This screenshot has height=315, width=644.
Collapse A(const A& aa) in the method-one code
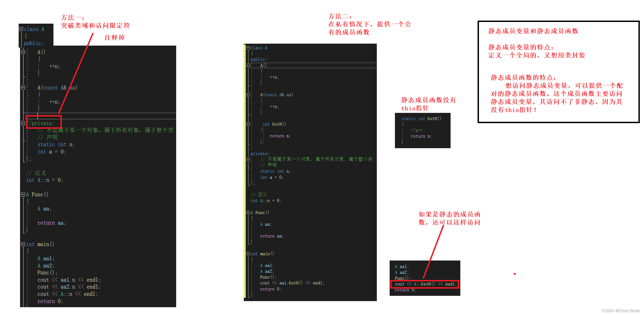pos(23,88)
